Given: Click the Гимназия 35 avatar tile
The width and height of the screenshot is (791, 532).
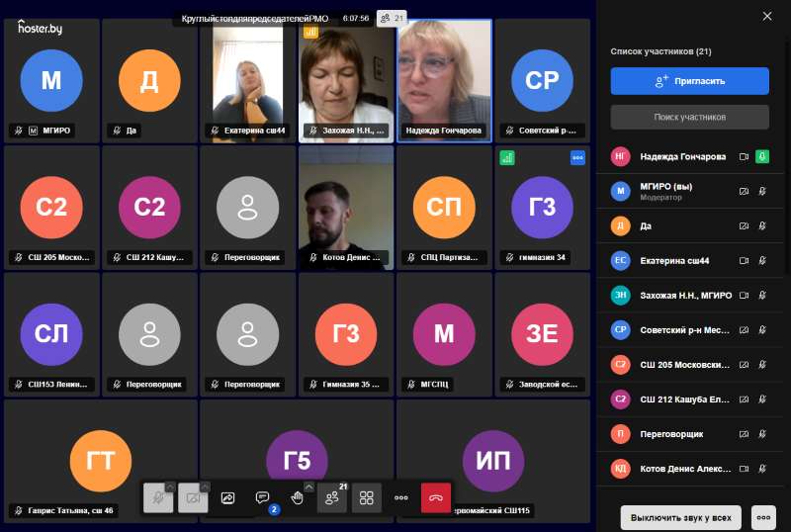Looking at the screenshot, I should [x=346, y=334].
